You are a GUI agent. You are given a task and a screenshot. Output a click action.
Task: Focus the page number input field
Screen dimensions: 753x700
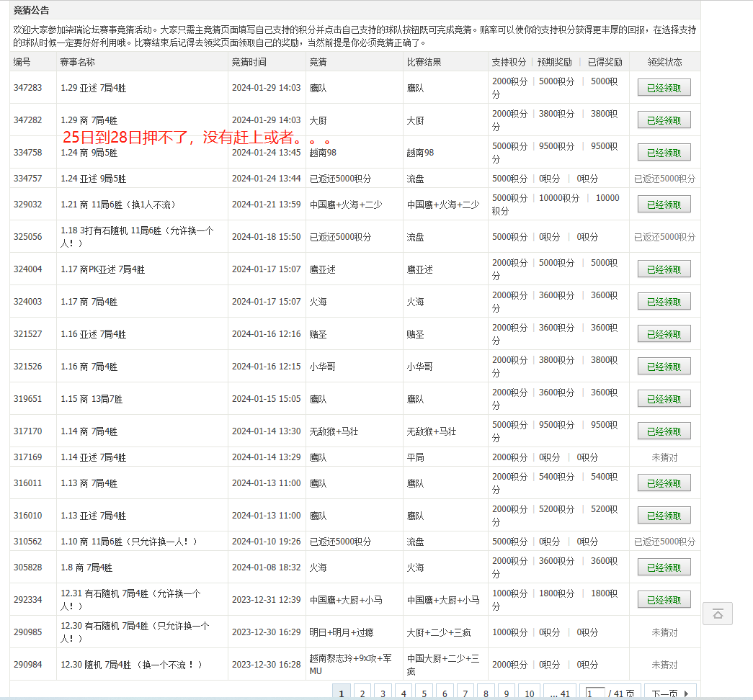pyautogui.click(x=595, y=693)
